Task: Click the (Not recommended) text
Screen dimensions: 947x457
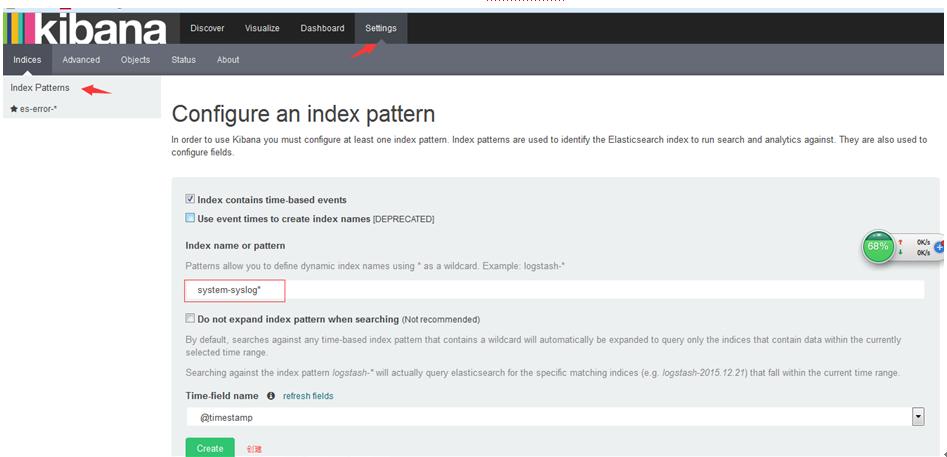Action: [441, 319]
